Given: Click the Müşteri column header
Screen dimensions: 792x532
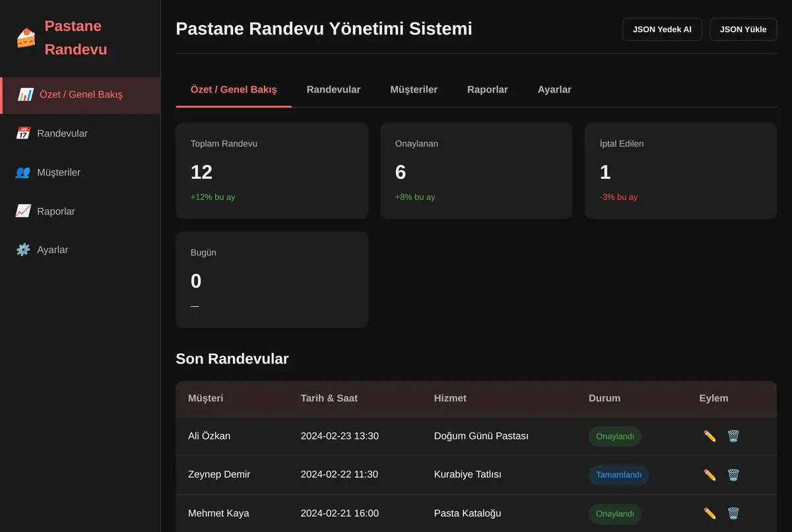Looking at the screenshot, I should coord(206,398).
